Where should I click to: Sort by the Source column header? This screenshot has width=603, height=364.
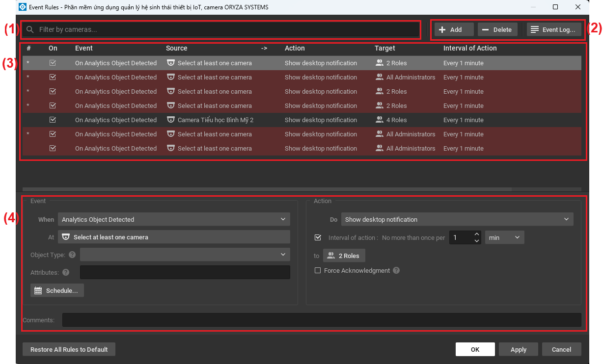coord(177,48)
